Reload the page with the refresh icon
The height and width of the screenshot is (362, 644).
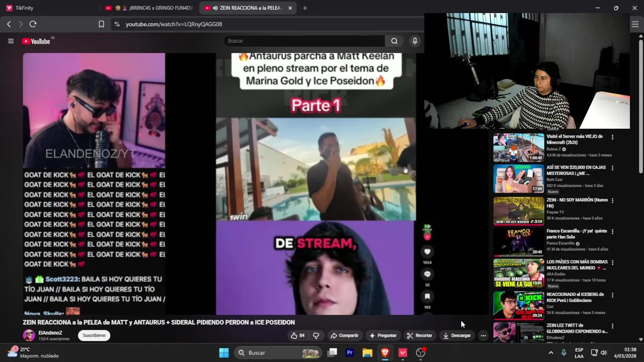(33, 24)
